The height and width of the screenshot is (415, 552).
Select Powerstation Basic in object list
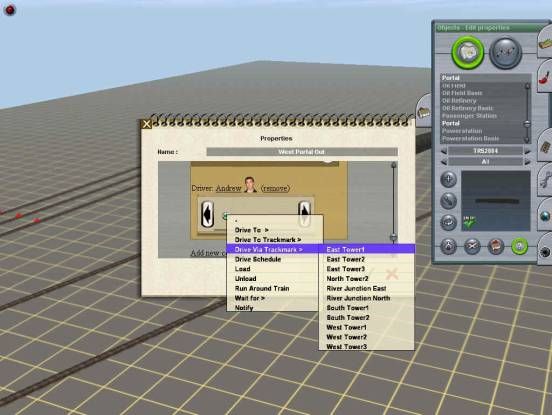[x=470, y=139]
